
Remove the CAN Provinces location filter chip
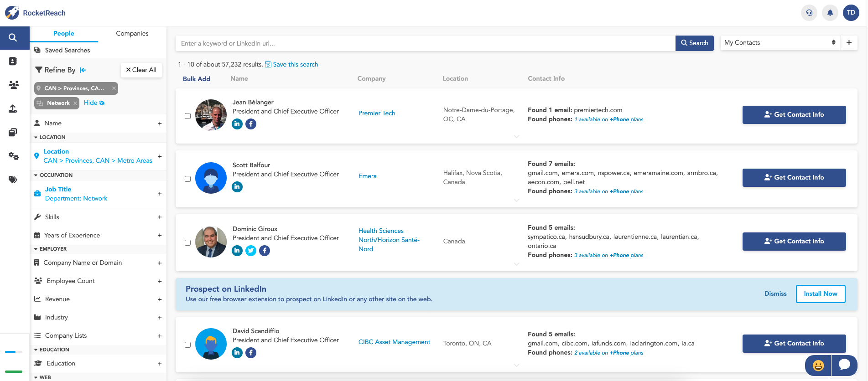(114, 88)
